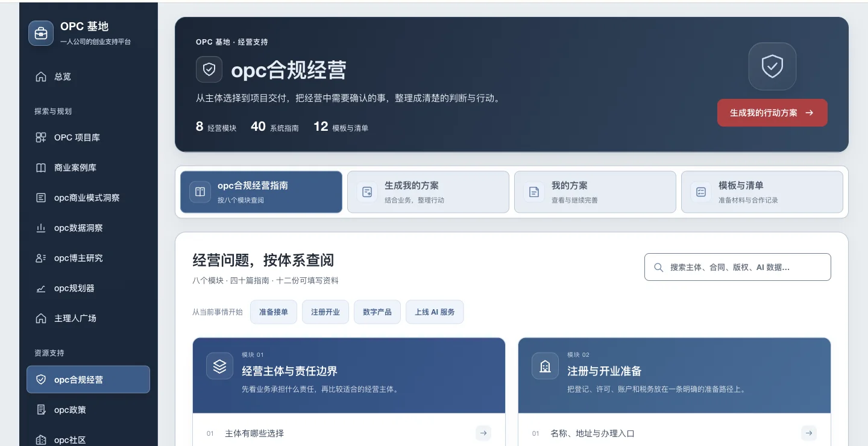Click the 8 经营模块 statistic

216,127
